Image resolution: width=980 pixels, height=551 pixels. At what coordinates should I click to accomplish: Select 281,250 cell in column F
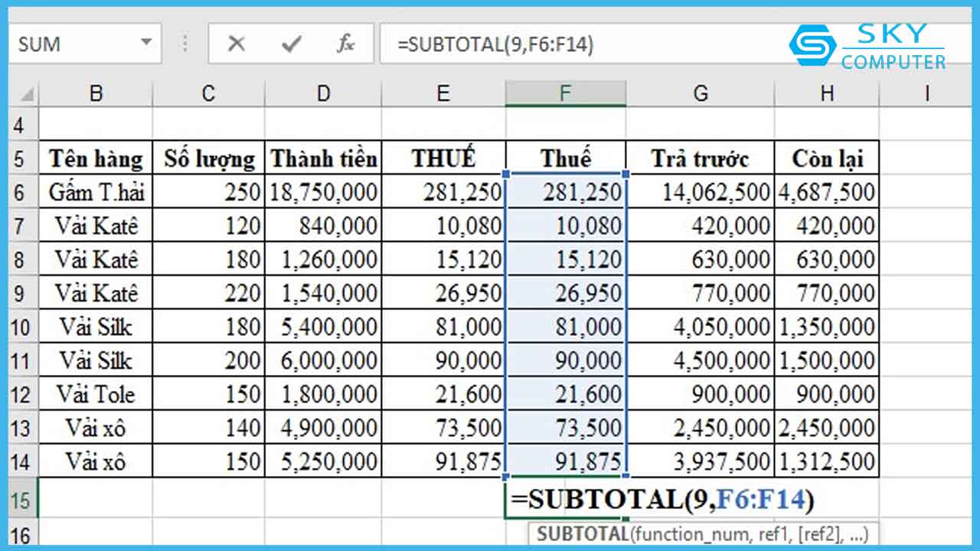pyautogui.click(x=566, y=191)
